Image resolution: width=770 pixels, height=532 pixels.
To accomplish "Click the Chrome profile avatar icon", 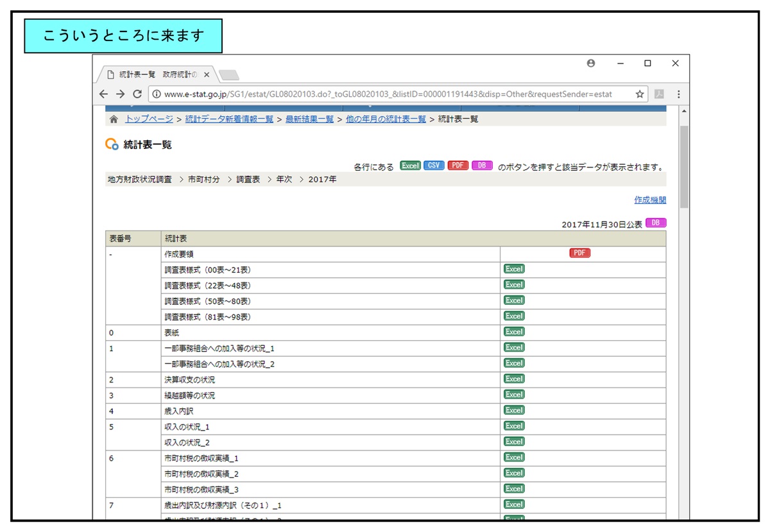I will [591, 64].
